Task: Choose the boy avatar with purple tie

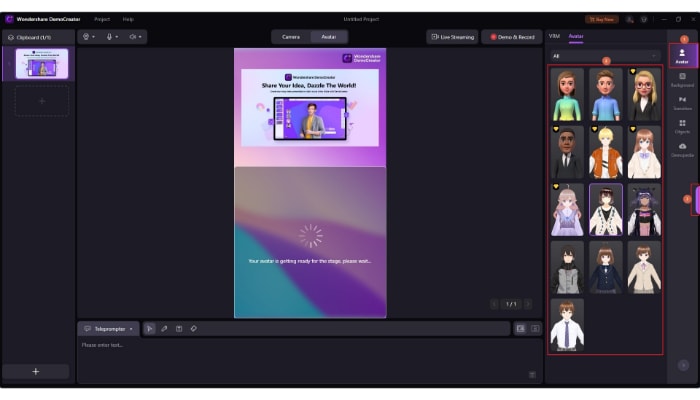Action: click(567, 325)
